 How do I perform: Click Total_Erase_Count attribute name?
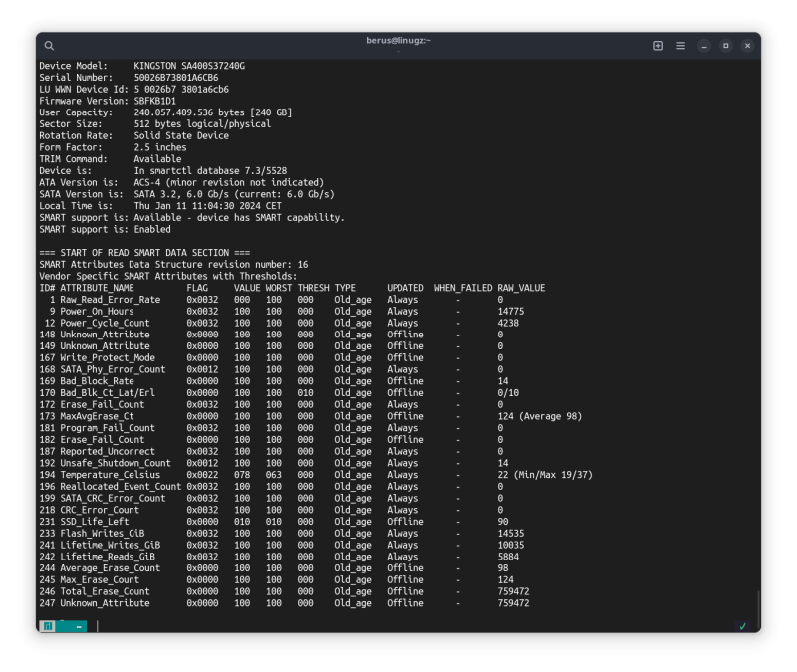click(105, 591)
